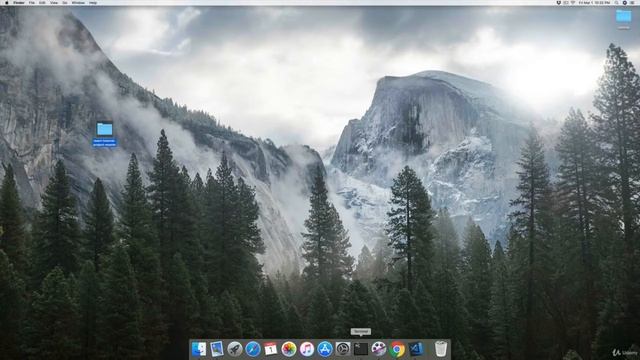Open the Edit menu
This screenshot has width=640, height=360.
point(42,2)
